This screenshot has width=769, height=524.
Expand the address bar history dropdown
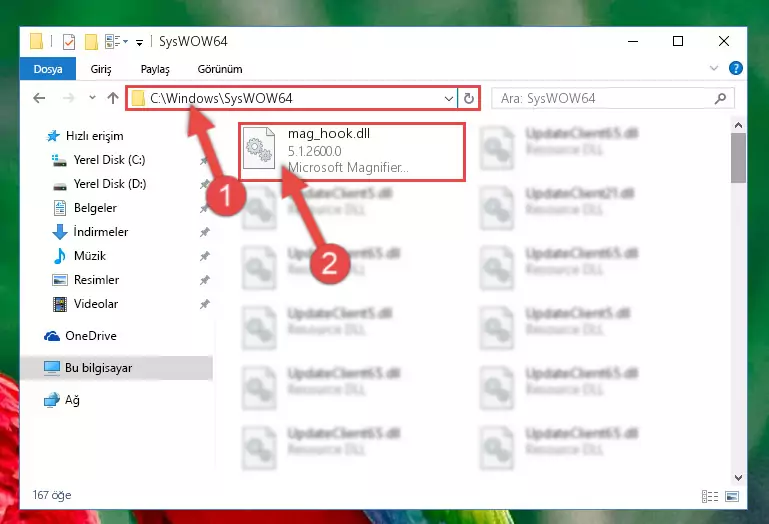coord(448,99)
